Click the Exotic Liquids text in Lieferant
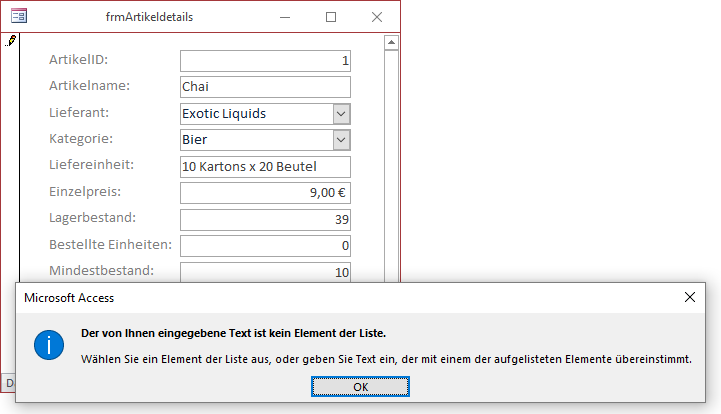This screenshot has width=721, height=414. (x=224, y=114)
